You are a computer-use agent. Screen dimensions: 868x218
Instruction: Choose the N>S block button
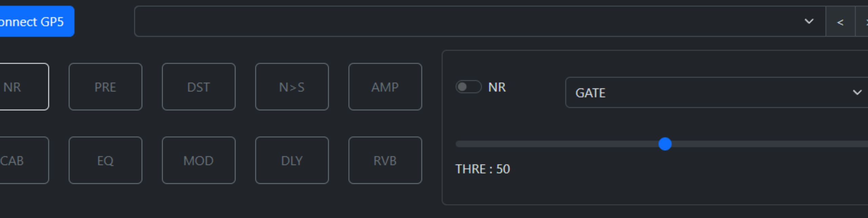click(x=292, y=87)
